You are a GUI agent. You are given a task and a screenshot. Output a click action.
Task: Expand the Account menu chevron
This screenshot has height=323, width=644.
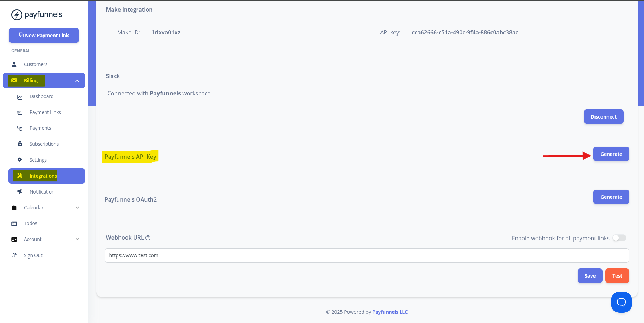coord(77,239)
